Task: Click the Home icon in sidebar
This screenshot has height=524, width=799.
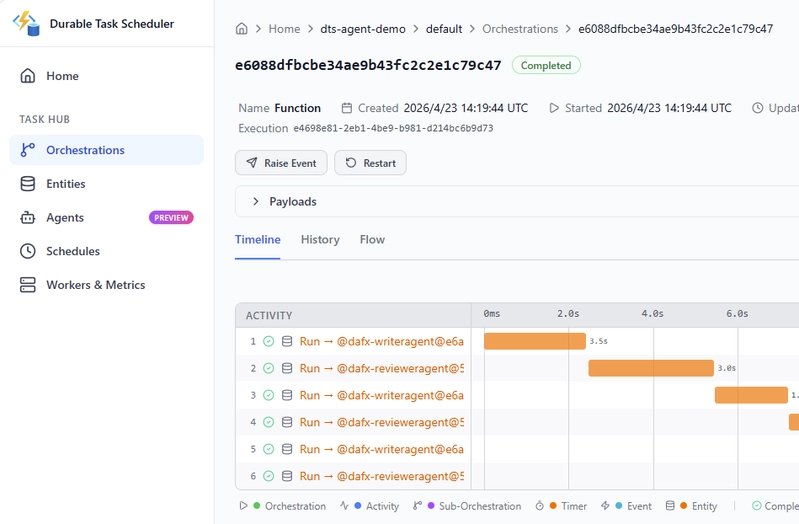Action: pyautogui.click(x=28, y=75)
